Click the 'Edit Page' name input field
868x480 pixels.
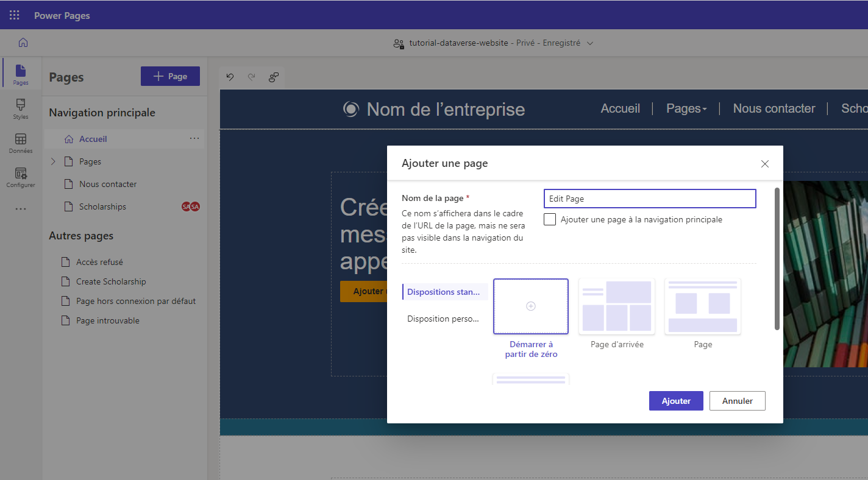pyautogui.click(x=649, y=199)
